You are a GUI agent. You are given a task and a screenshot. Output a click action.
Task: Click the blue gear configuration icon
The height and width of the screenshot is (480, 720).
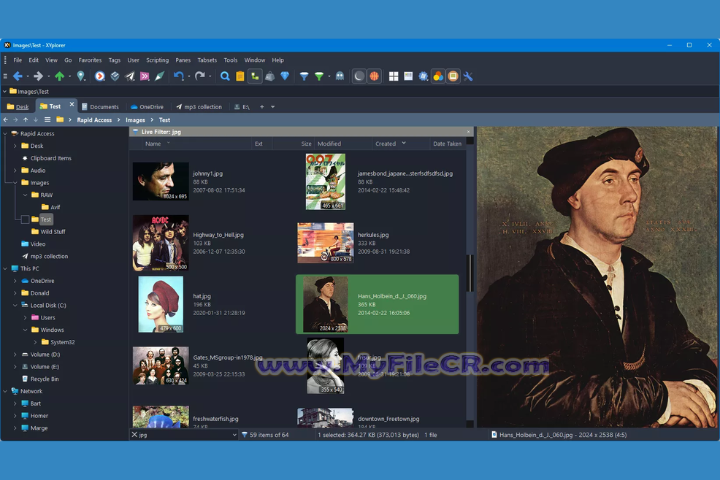click(423, 76)
